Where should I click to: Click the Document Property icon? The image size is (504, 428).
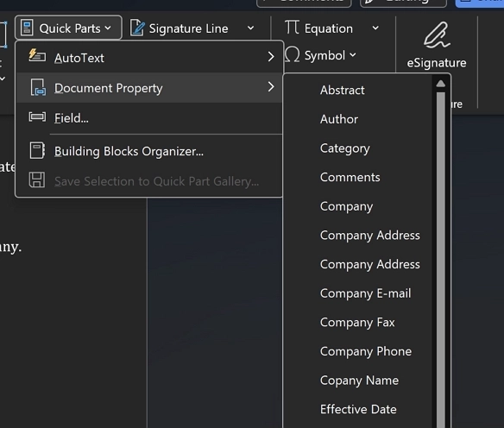tap(38, 88)
